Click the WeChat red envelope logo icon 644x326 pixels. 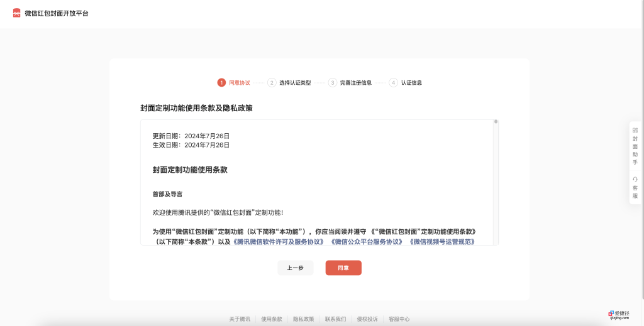tap(16, 13)
